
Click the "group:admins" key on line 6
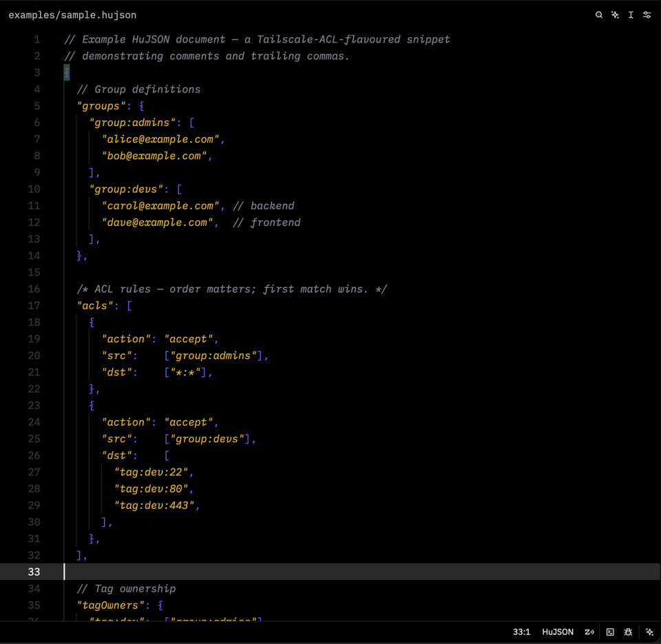pyautogui.click(x=132, y=123)
